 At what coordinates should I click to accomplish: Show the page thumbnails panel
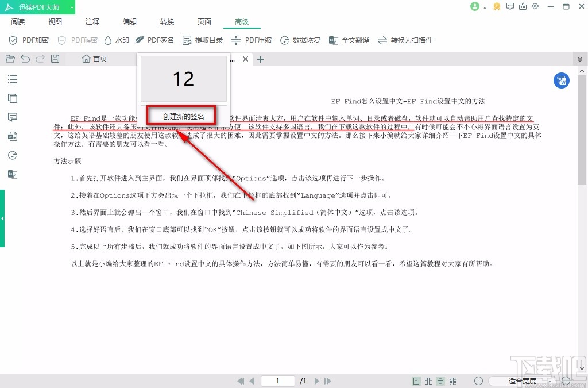[x=12, y=98]
